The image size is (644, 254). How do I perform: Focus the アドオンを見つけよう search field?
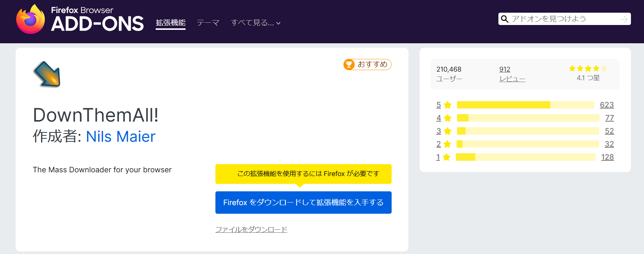564,19
